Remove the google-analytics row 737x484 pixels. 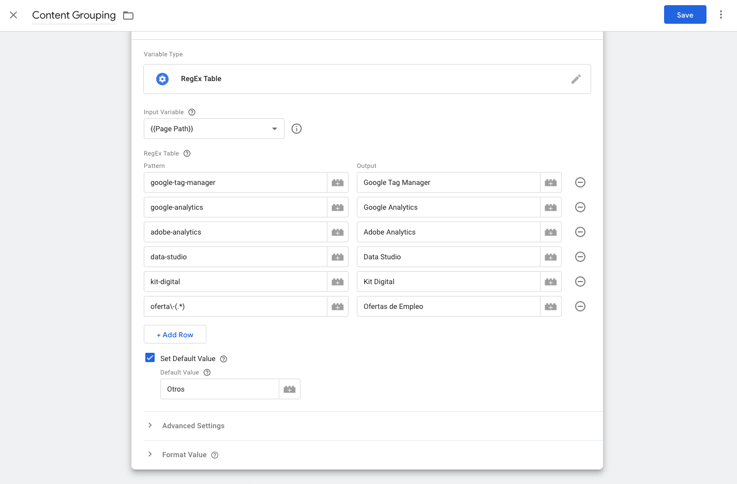580,207
